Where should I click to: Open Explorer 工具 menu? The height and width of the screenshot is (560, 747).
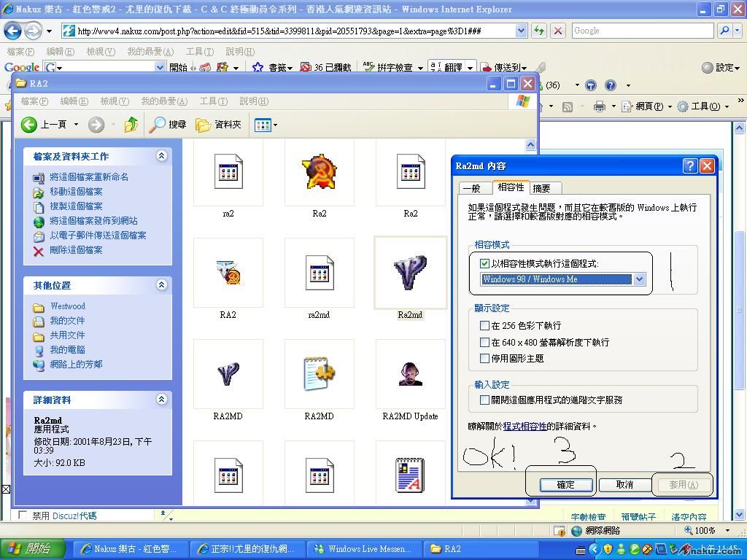tap(214, 101)
